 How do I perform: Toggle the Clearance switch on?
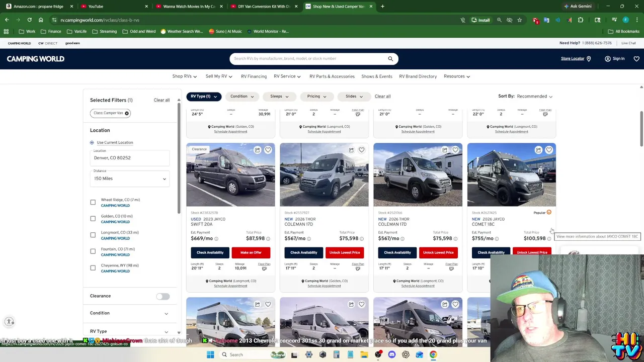coord(163,297)
